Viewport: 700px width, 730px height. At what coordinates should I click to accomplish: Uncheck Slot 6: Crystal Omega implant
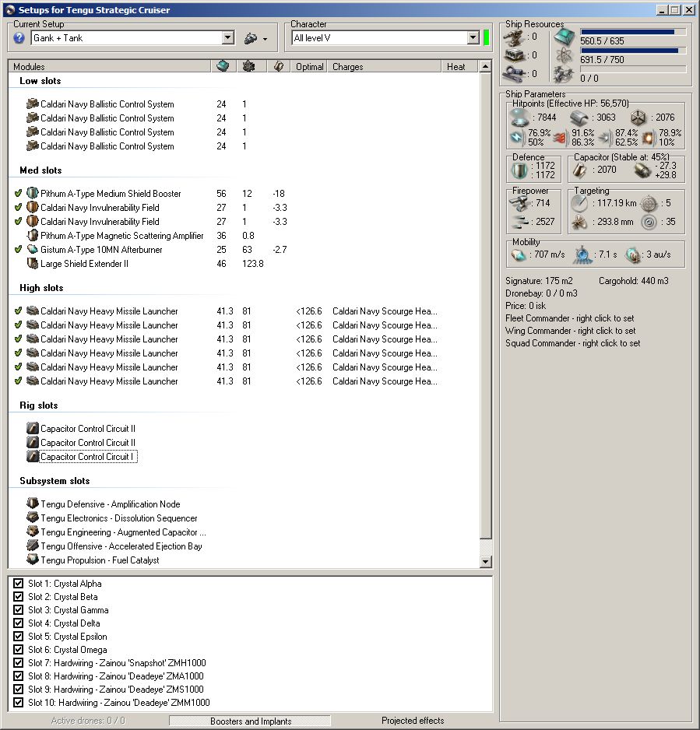(18, 650)
